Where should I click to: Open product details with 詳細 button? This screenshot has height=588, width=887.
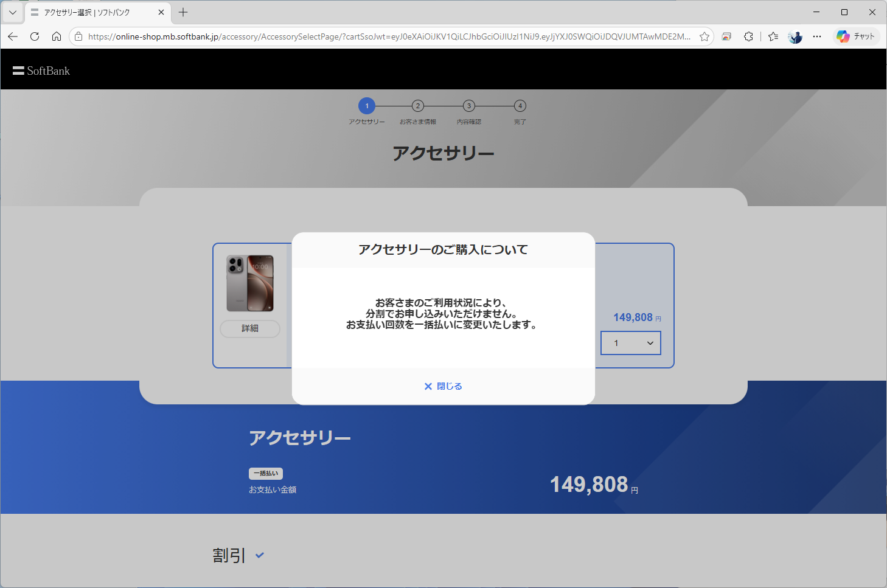click(249, 328)
